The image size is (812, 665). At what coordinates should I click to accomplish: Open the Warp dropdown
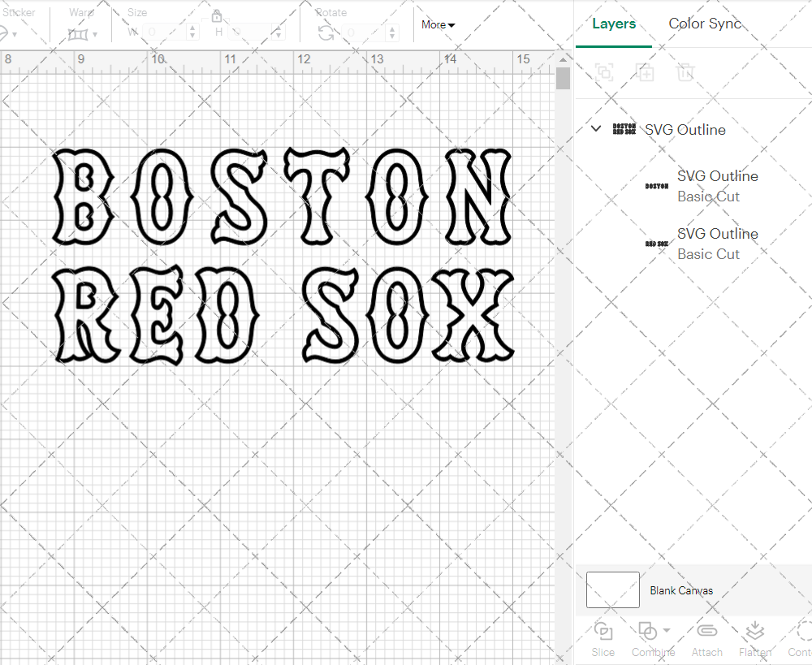(83, 34)
